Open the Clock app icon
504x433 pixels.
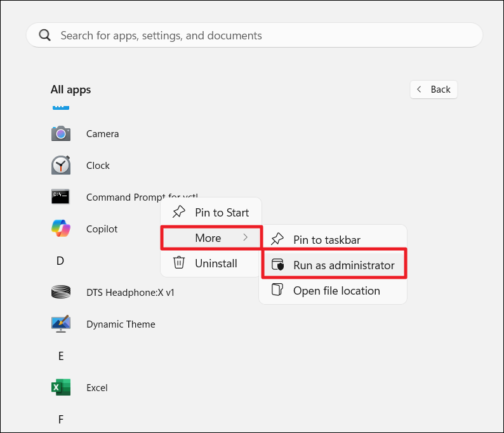tap(61, 165)
